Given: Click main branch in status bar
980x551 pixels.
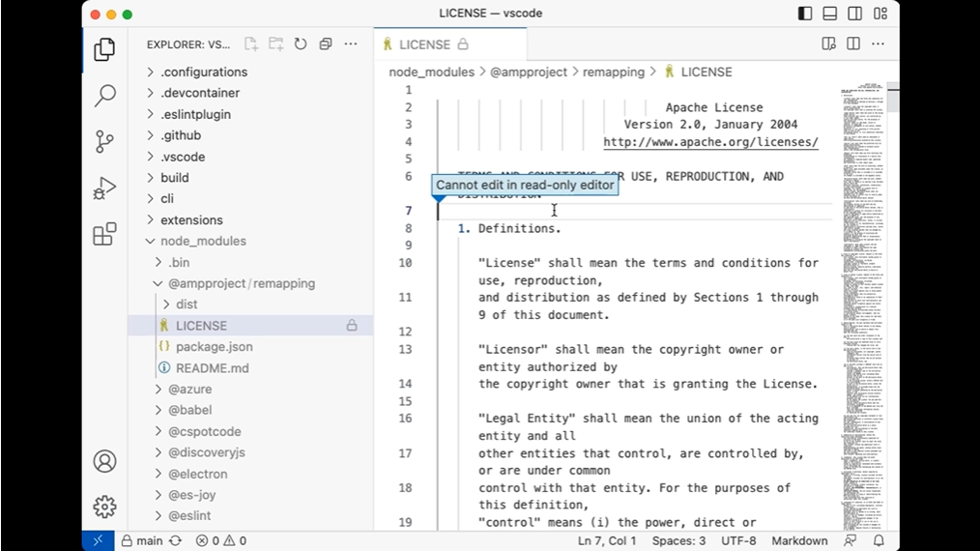Looking at the screenshot, I should 142,540.
